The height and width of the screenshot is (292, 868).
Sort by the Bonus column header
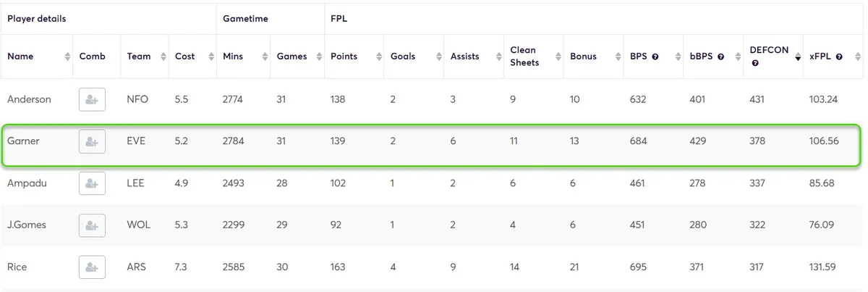[x=584, y=57]
